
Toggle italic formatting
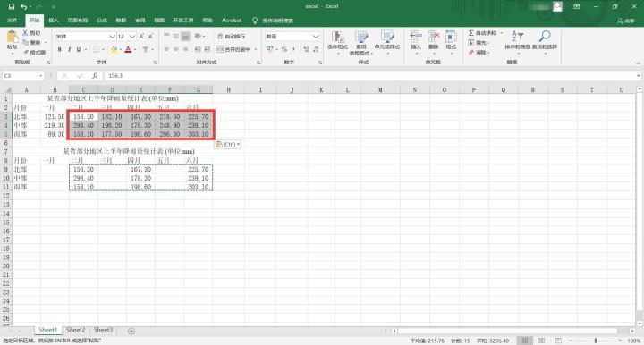[x=69, y=50]
